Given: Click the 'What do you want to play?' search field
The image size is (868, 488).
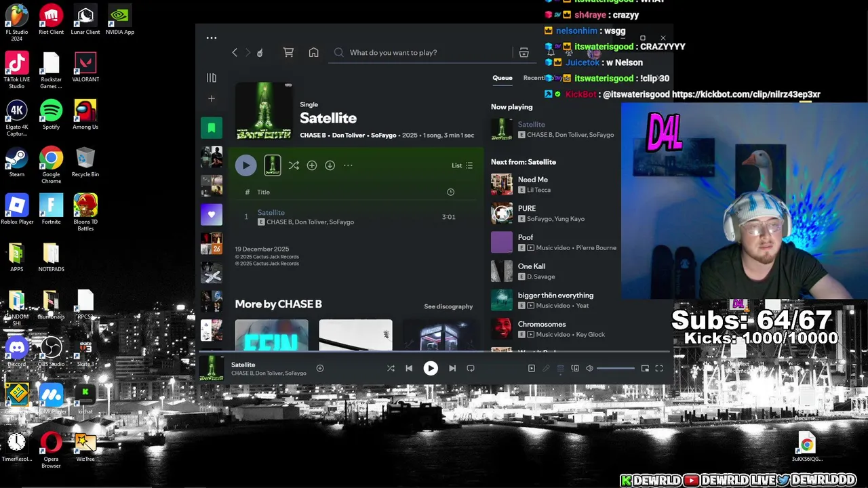Looking at the screenshot, I should (x=422, y=52).
